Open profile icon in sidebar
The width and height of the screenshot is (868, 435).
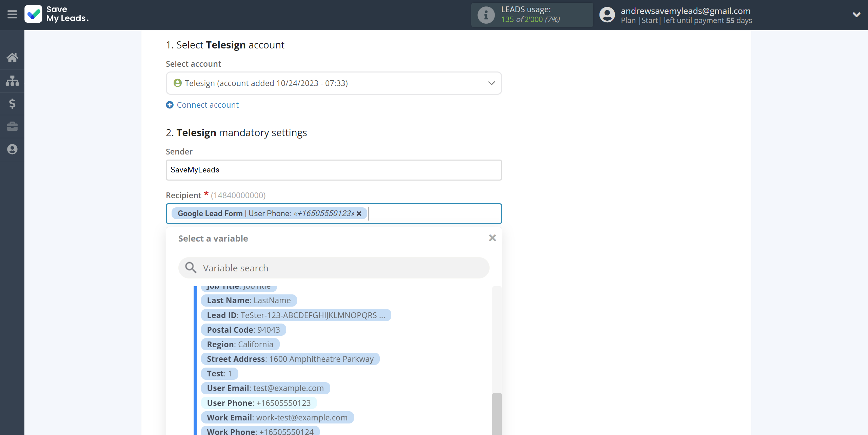pos(12,149)
